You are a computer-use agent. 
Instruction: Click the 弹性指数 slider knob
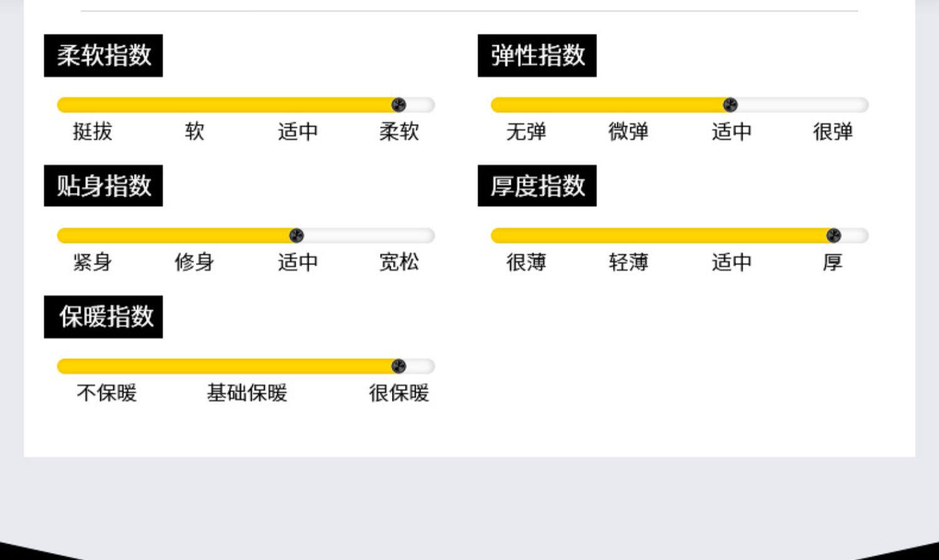click(x=730, y=105)
